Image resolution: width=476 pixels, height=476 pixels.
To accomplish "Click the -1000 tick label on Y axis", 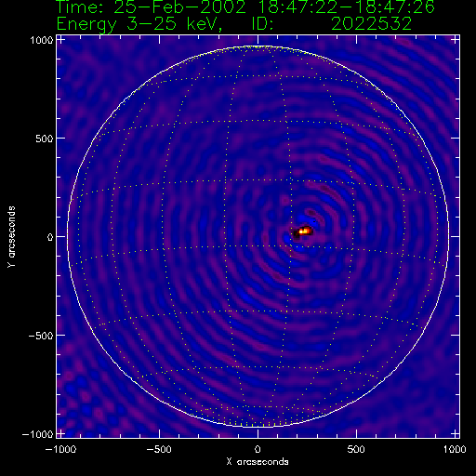I will pos(38,434).
